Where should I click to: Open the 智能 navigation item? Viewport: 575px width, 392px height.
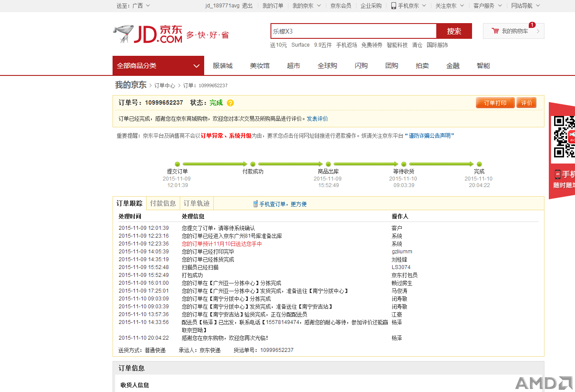(x=483, y=66)
